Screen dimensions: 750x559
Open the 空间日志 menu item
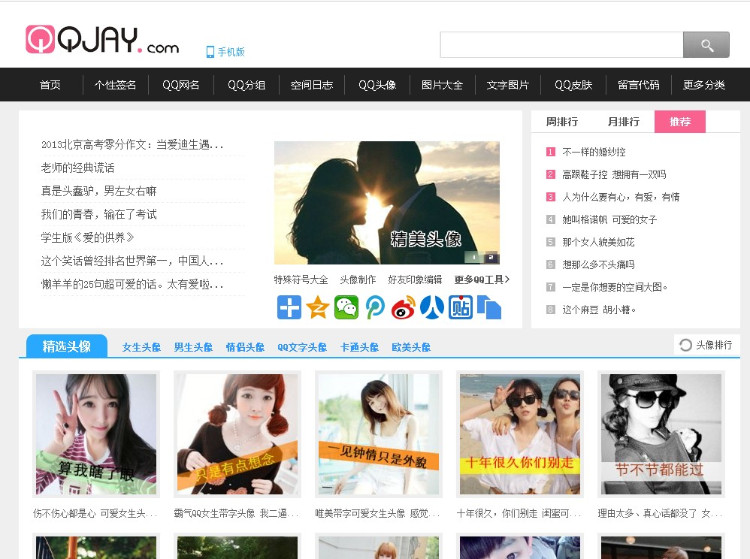[x=312, y=85]
